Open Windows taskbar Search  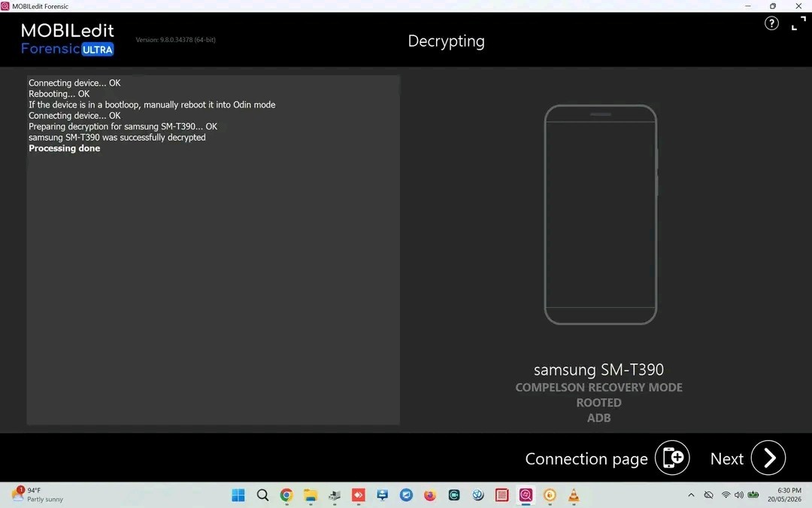point(262,495)
